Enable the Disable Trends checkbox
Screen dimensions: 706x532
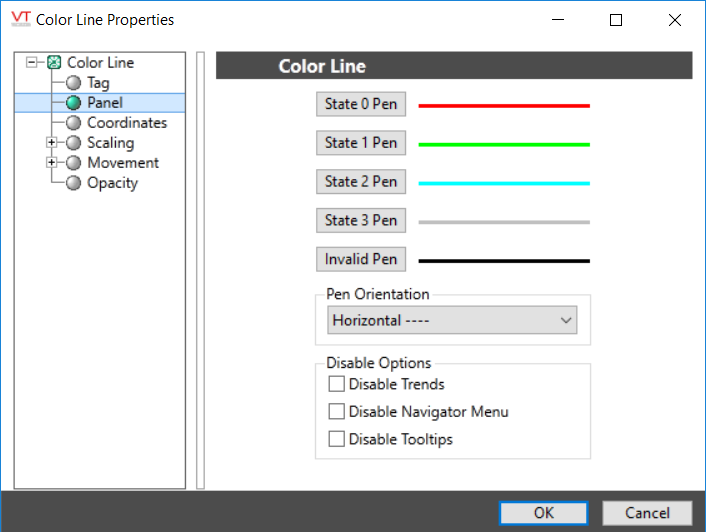coord(337,384)
